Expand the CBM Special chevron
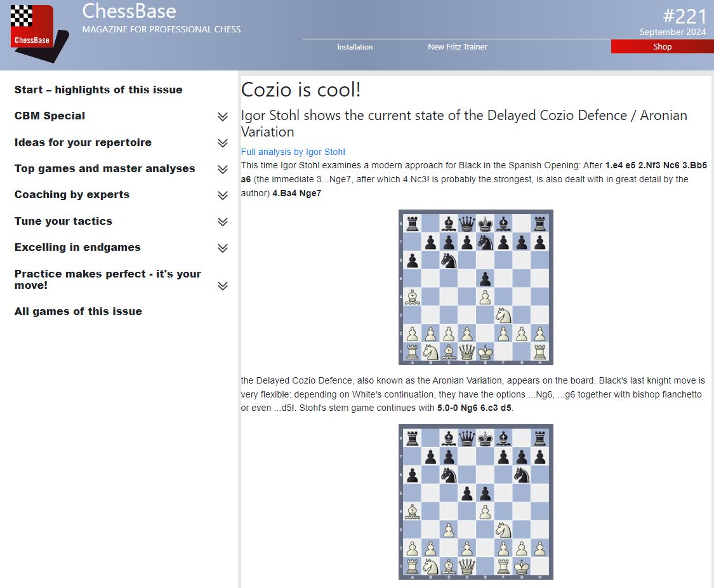 pos(223,117)
